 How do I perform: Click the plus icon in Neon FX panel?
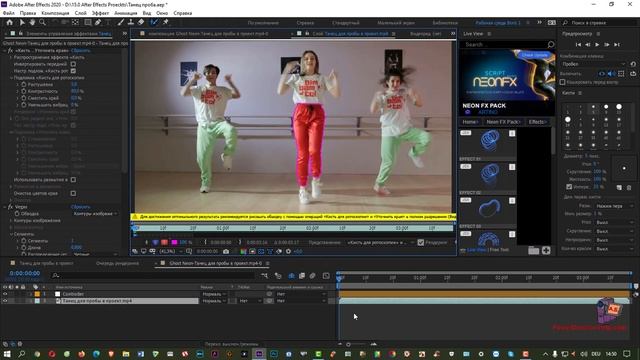[546, 250]
